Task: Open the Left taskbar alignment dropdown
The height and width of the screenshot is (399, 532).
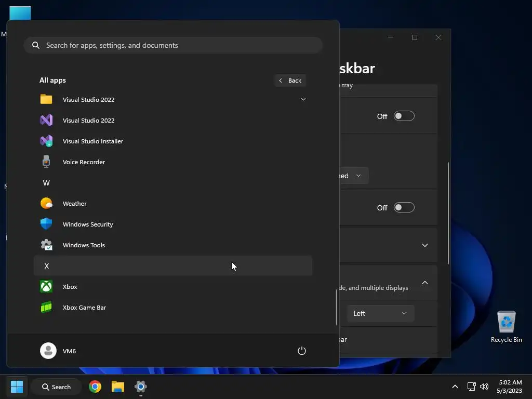Action: click(380, 313)
